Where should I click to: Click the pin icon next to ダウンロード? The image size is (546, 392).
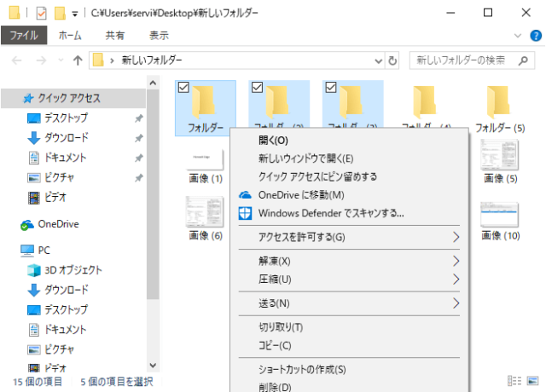138,138
